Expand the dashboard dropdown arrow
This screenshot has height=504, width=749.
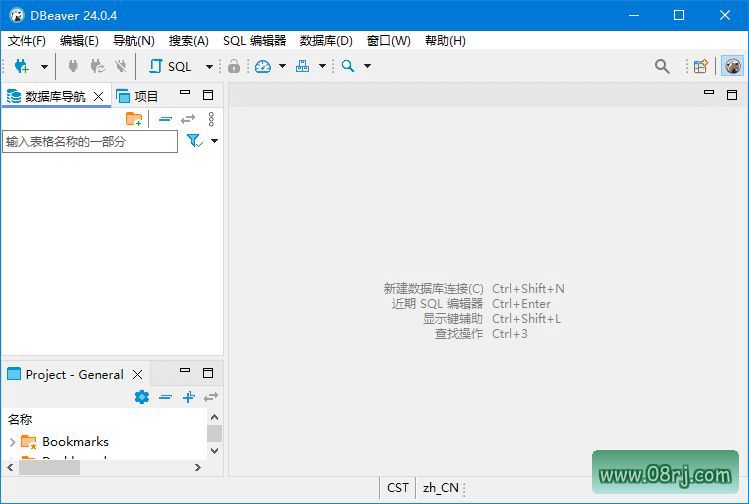click(282, 66)
